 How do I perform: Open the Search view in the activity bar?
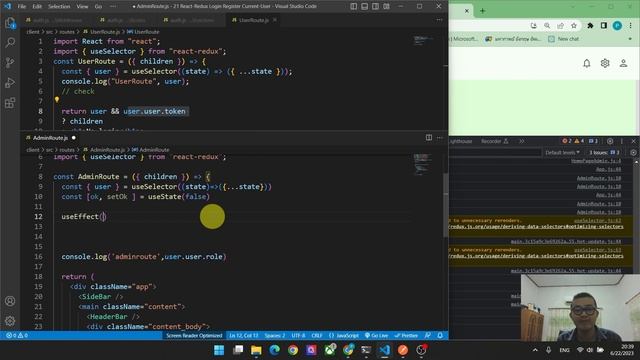coord(10,42)
